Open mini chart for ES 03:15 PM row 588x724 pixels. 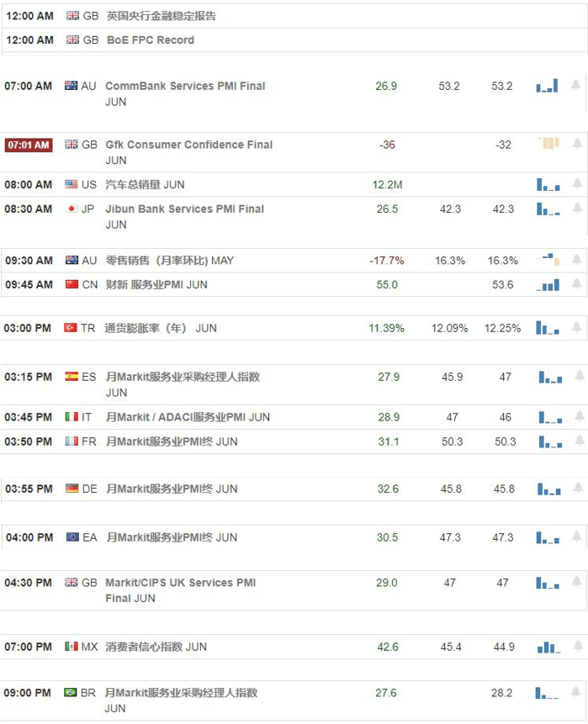[551, 377]
